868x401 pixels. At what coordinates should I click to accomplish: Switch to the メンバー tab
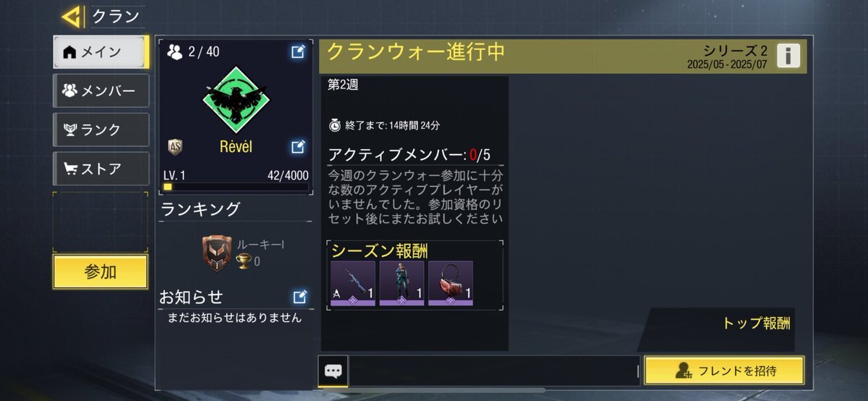tap(101, 91)
